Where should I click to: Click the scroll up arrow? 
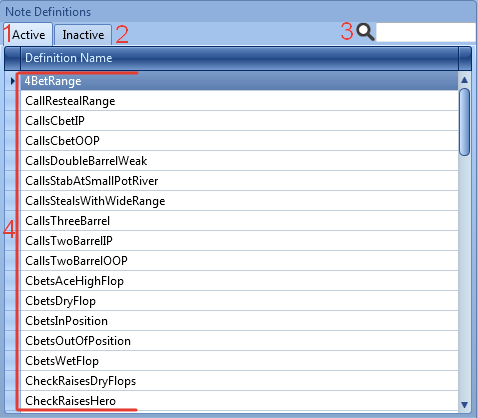point(464,80)
